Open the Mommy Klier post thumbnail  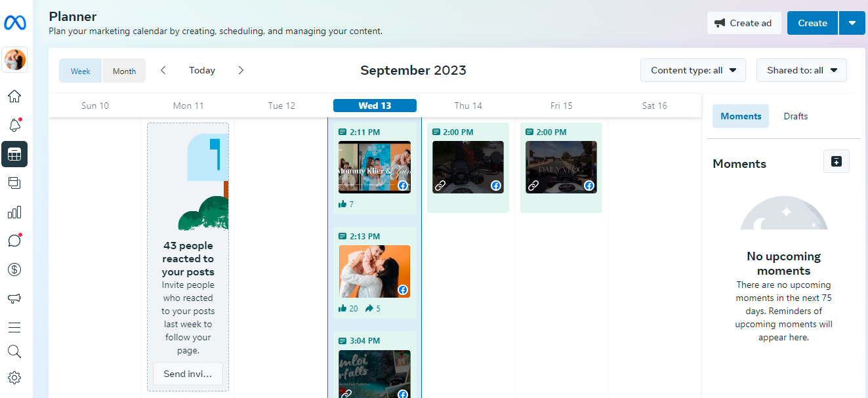coord(375,167)
